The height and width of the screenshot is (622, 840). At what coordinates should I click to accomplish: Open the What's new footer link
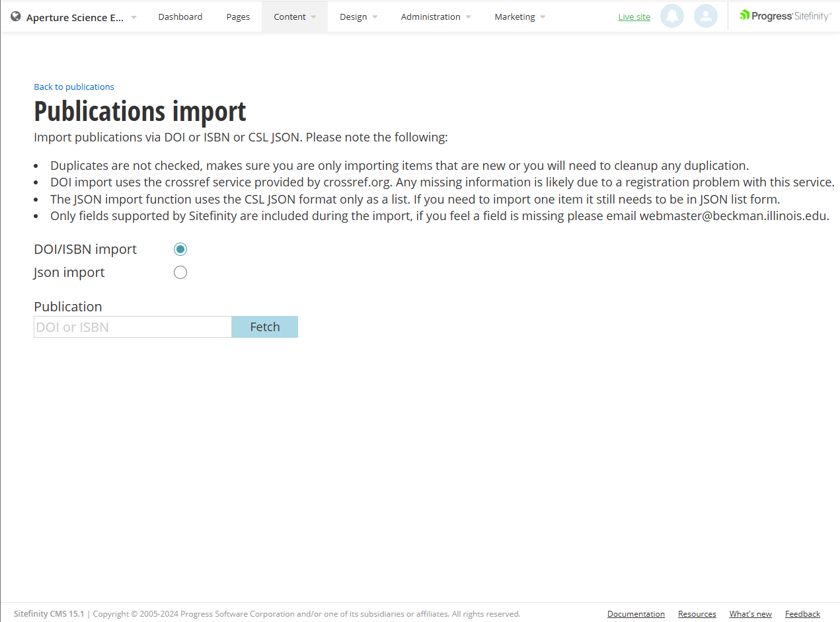pos(750,613)
